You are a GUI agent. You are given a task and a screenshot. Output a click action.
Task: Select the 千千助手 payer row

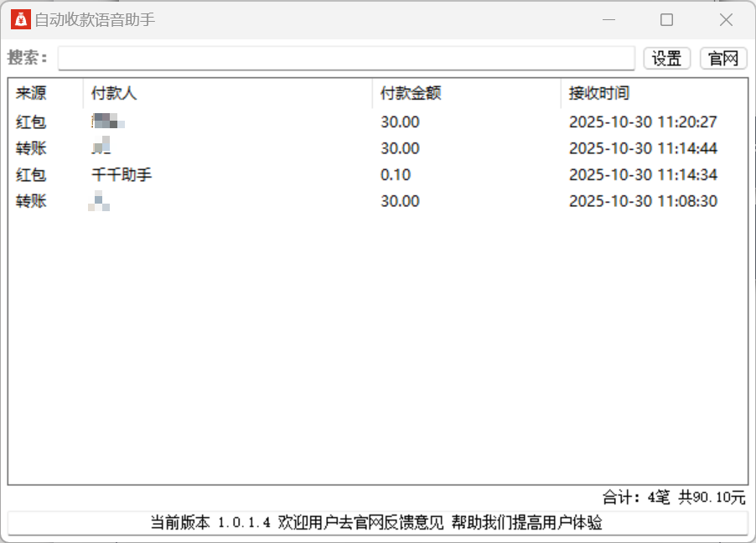point(377,174)
